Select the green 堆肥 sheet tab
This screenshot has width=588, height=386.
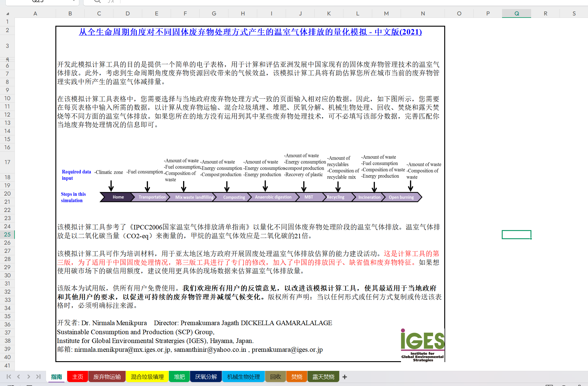tap(179, 377)
